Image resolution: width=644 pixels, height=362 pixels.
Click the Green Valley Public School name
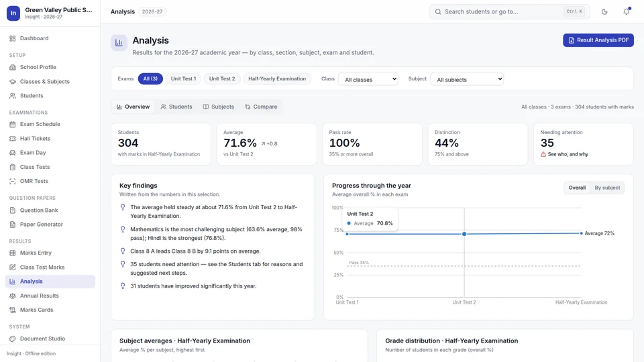59,10
